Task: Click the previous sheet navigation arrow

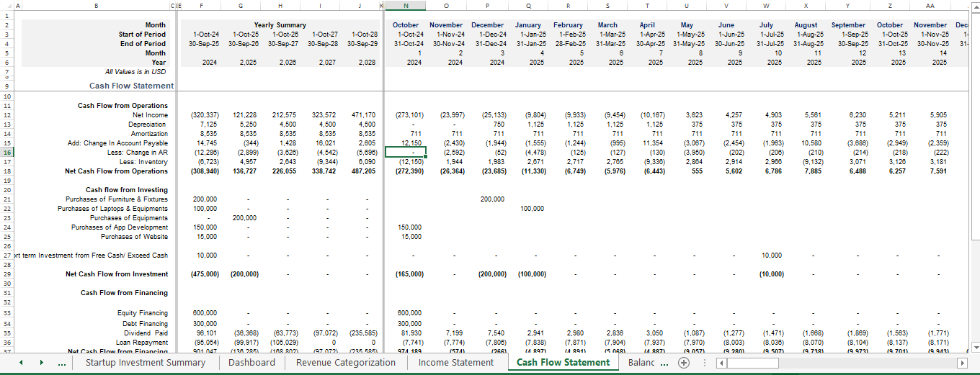Action: [21, 363]
